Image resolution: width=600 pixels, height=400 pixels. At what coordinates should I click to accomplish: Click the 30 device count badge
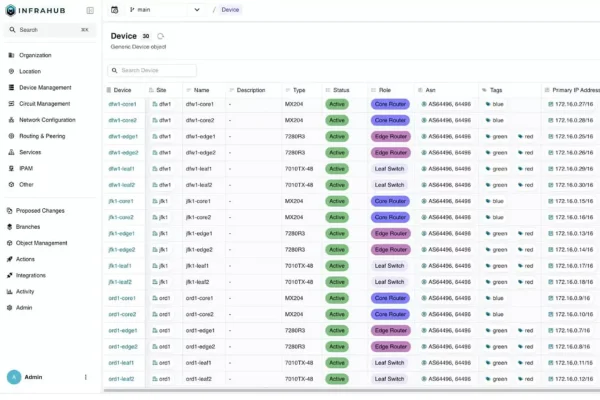pyautogui.click(x=146, y=36)
